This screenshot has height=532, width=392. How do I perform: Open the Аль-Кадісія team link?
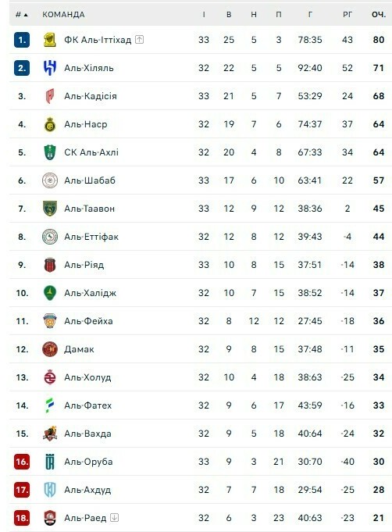[x=91, y=96]
